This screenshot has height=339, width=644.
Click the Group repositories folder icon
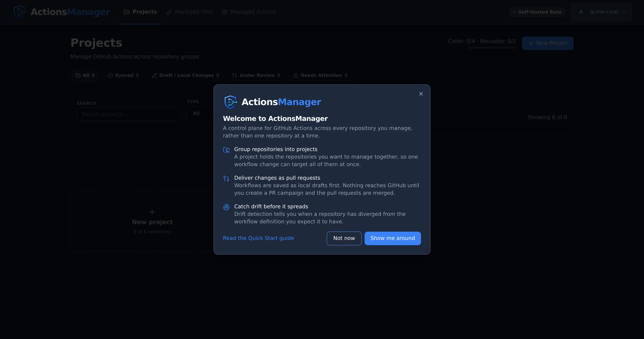[226, 150]
